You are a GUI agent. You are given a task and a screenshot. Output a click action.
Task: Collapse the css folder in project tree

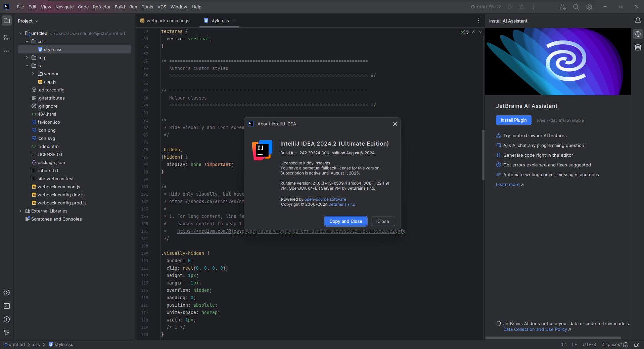tap(27, 41)
